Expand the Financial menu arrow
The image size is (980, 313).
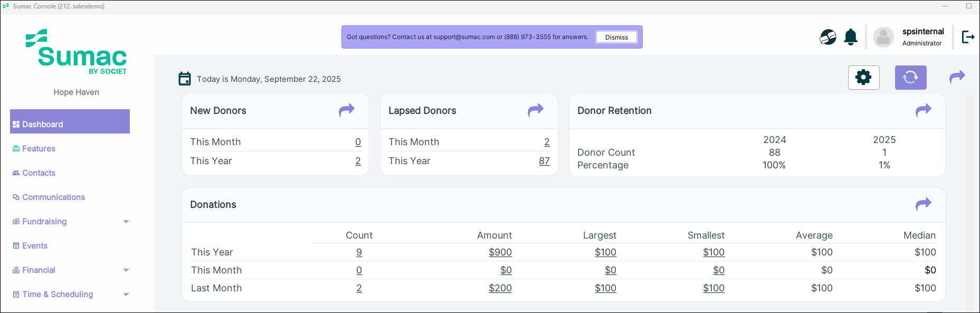point(126,270)
